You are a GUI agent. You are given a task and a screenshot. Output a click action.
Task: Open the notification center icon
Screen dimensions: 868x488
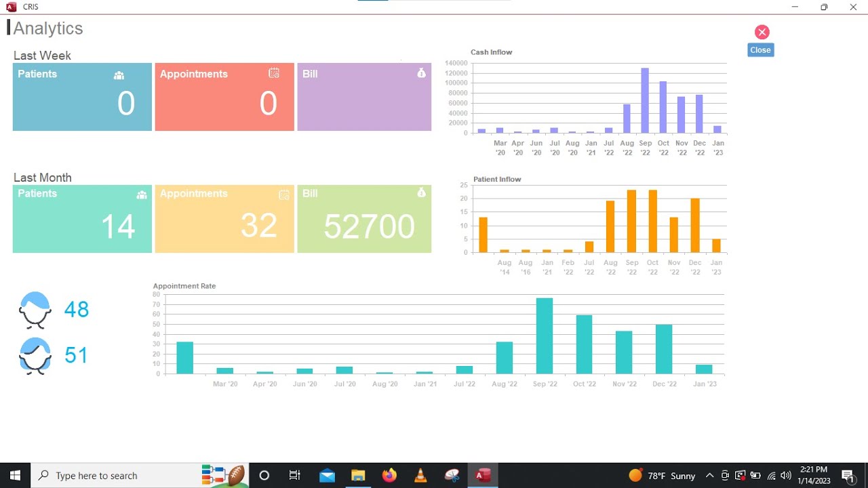[x=848, y=475]
